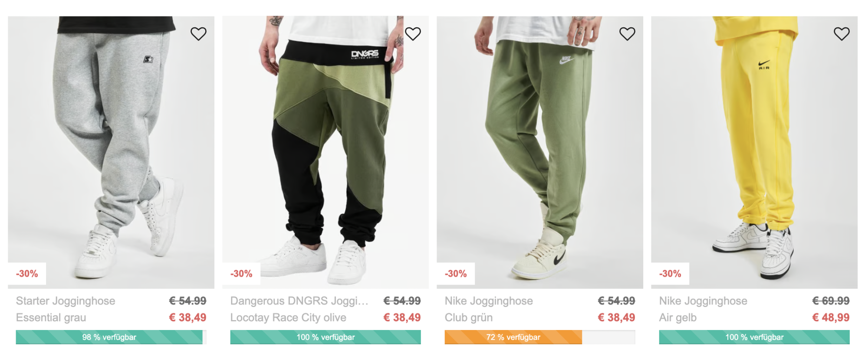Select Nike Jogginghose Club grün title
The height and width of the screenshot is (353, 868).
(489, 309)
